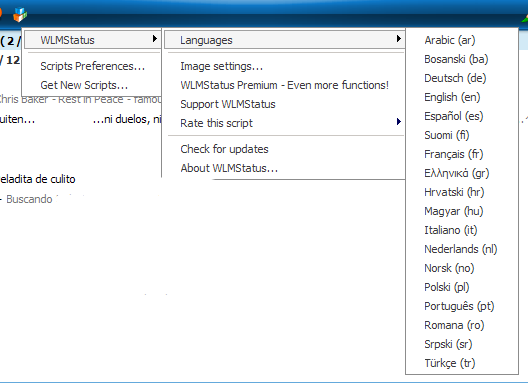Choose Support WLMStatus

[x=285, y=104]
